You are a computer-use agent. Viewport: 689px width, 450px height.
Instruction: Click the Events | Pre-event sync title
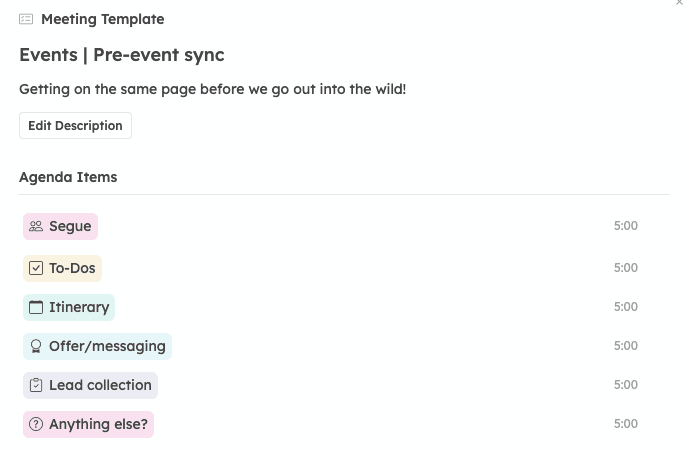[x=122, y=55]
